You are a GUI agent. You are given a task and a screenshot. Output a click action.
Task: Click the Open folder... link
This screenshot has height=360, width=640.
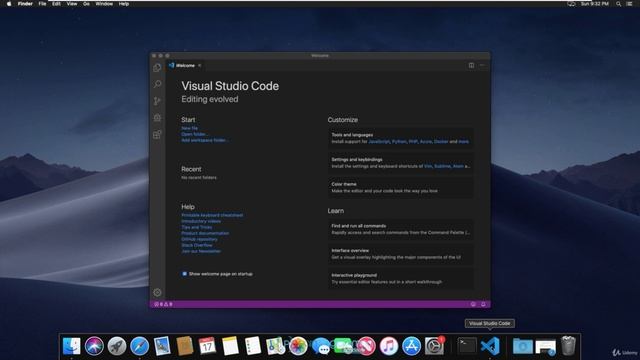point(194,134)
